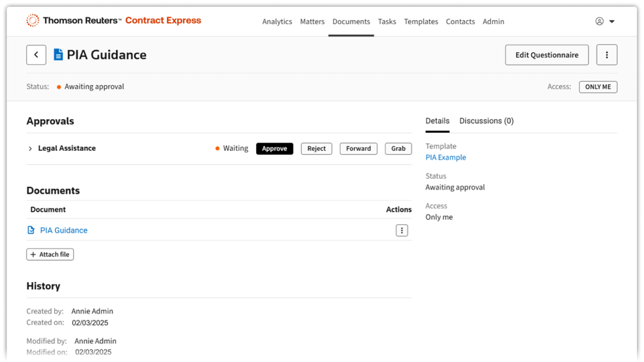Expand the Legal Assistance approval row
The width and height of the screenshot is (644, 362).
(30, 148)
